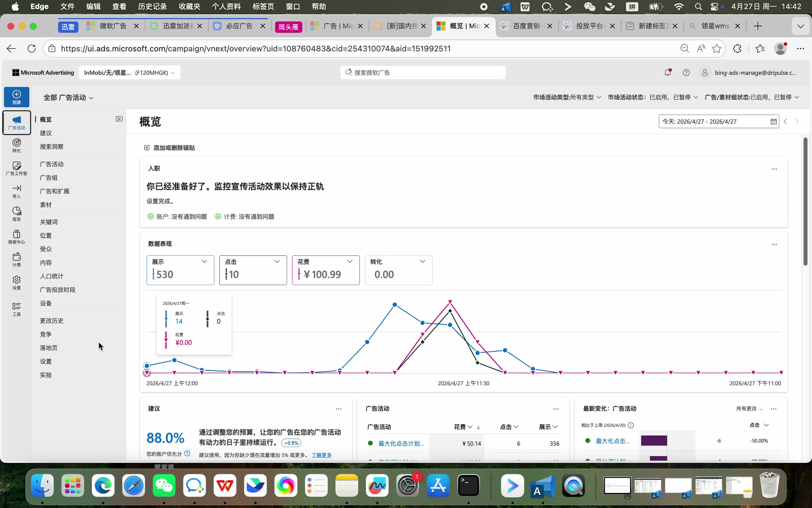
Task: Click the Microsoft Advertising logo
Action: [x=43, y=73]
